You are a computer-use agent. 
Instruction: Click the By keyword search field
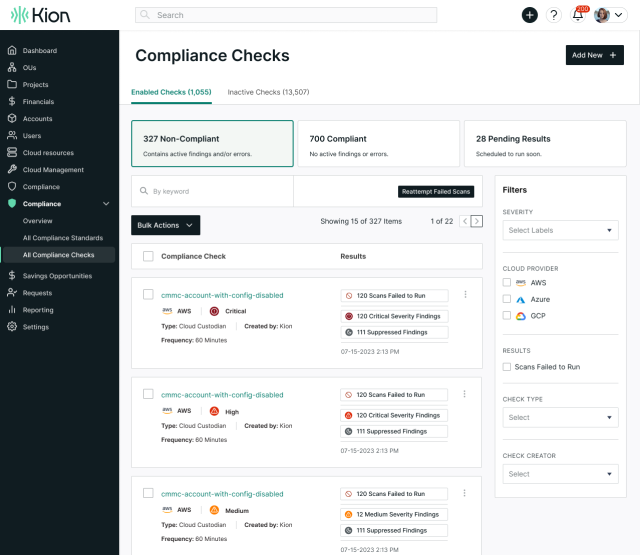pyautogui.click(x=215, y=191)
